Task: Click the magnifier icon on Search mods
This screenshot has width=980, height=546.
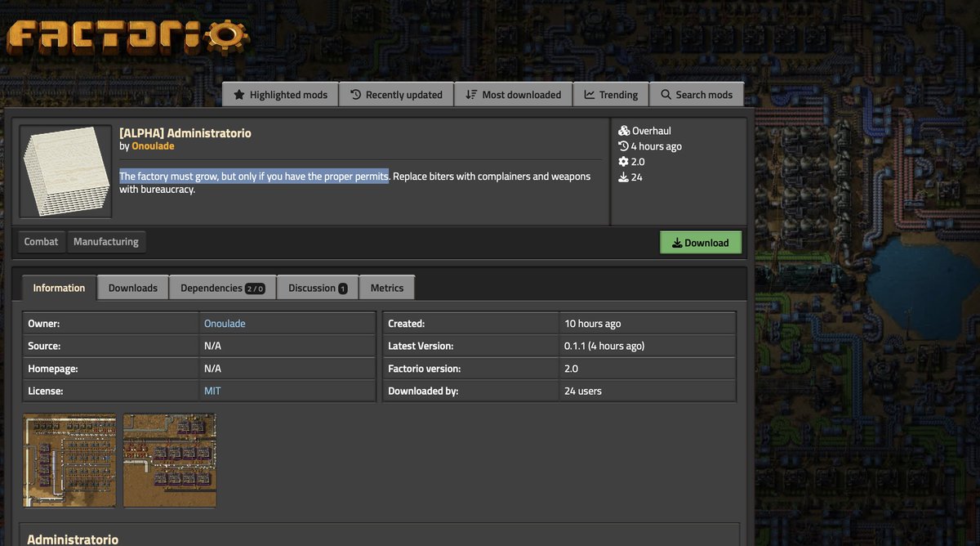Action: click(x=666, y=95)
